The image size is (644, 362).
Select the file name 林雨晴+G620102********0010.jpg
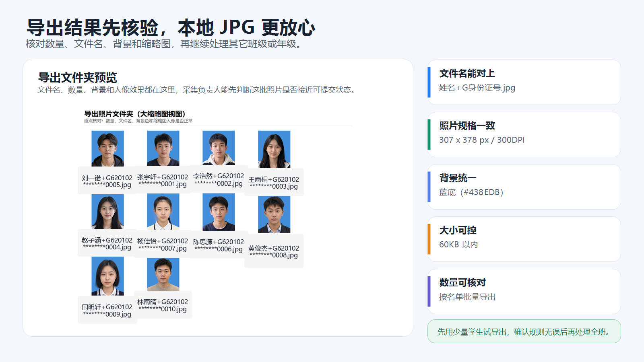163,305
